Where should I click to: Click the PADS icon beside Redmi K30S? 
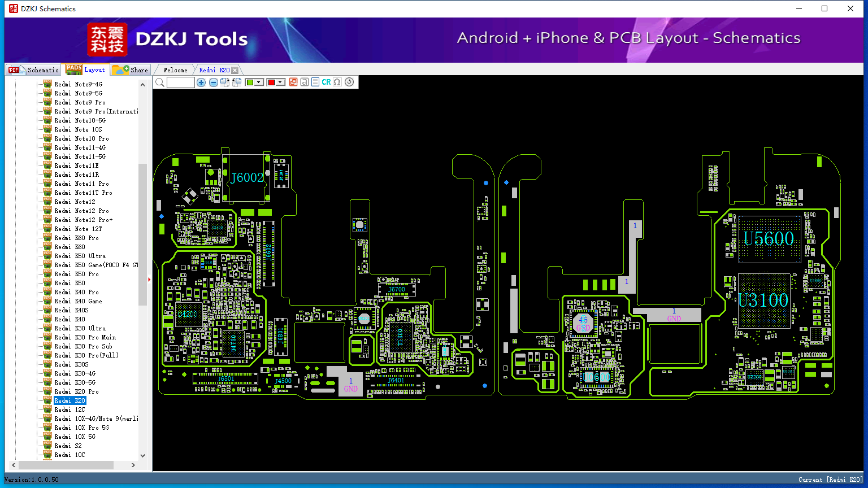(47, 364)
